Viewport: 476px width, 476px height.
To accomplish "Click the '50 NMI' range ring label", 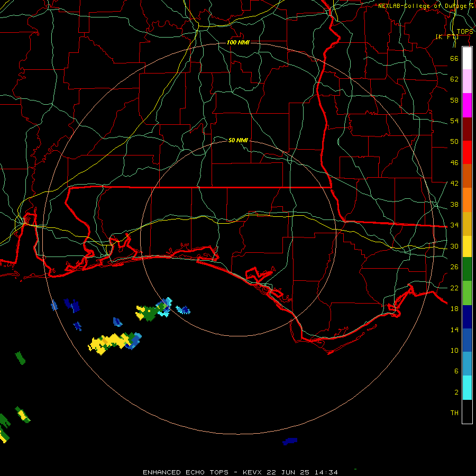I will (x=238, y=140).
